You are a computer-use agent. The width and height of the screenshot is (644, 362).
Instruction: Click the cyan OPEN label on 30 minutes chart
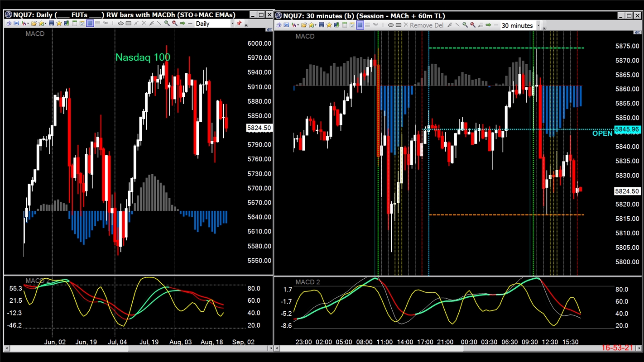pos(602,133)
